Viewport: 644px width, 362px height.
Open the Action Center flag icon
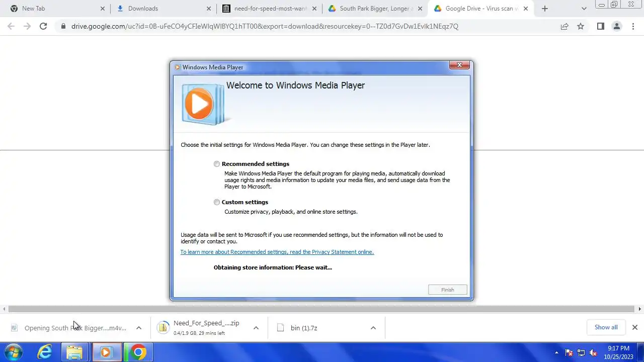(569, 352)
